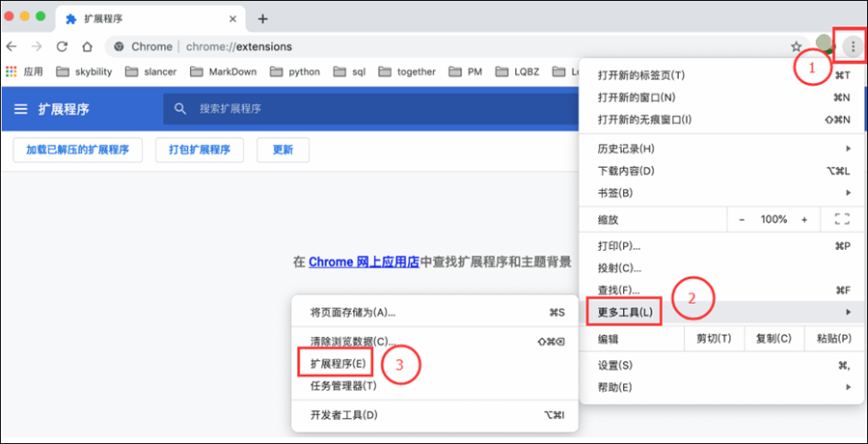Click the 加载已解压的扩展程序 button
The height and width of the screenshot is (444, 868).
pyautogui.click(x=77, y=150)
